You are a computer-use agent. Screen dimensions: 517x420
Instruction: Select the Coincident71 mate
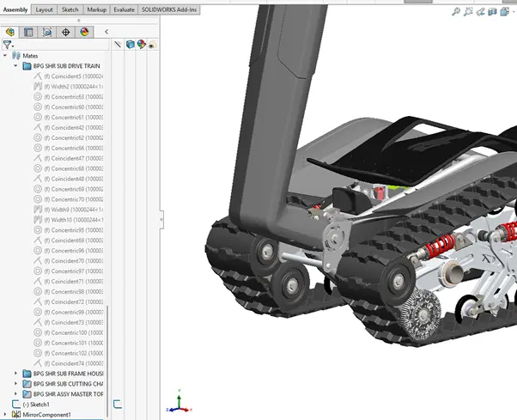74,281
